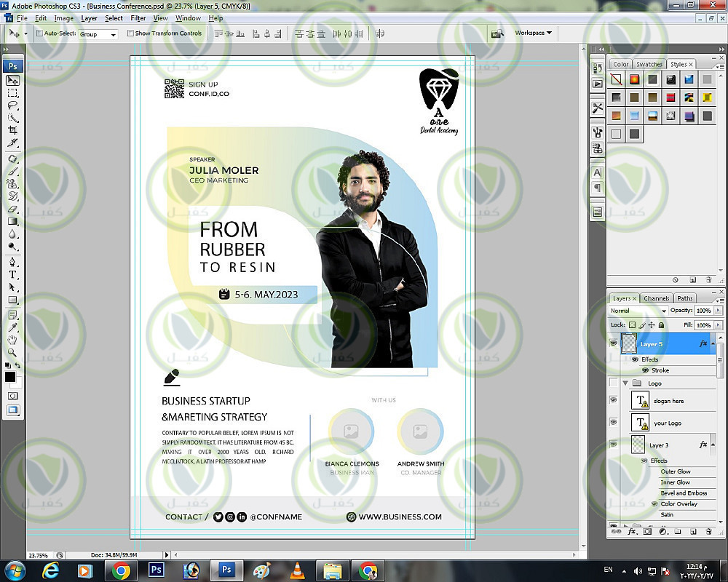Select the Dodge tool
The image size is (728, 582).
tap(12, 247)
